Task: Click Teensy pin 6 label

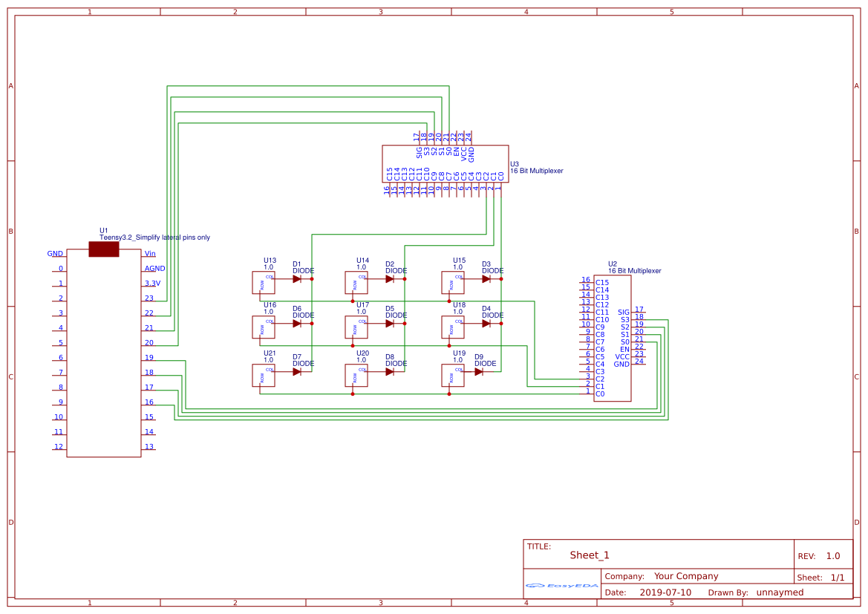Action: [x=61, y=358]
